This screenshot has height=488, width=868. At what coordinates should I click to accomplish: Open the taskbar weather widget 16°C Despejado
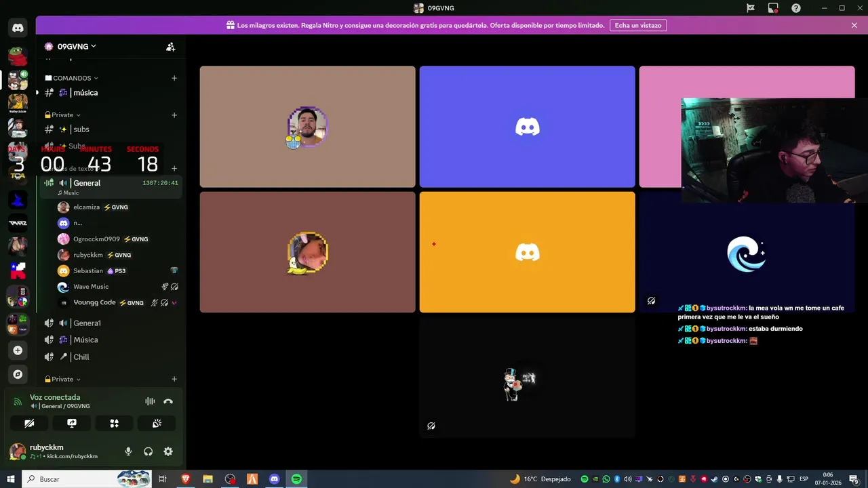pos(540,479)
